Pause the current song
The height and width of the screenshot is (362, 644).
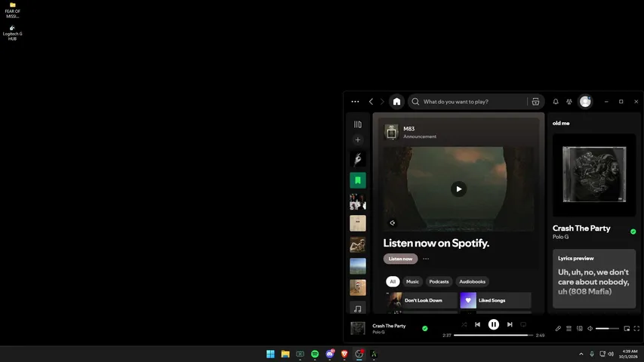click(x=493, y=324)
